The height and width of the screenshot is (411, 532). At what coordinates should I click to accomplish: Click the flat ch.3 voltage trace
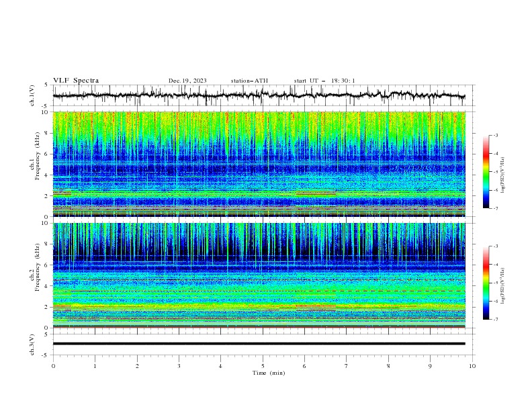[259, 344]
